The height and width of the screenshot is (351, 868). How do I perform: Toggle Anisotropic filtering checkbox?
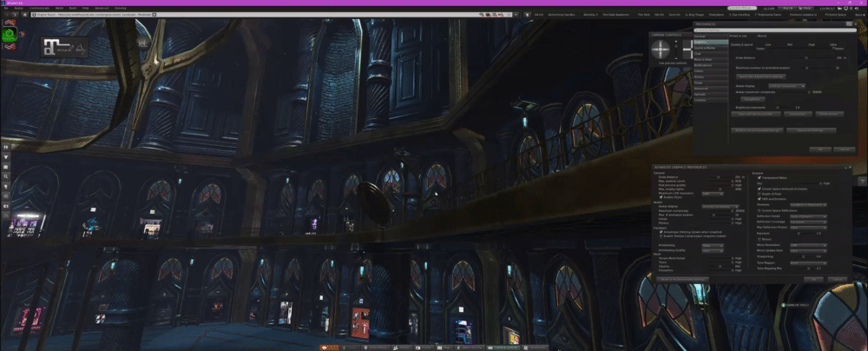[x=661, y=232]
